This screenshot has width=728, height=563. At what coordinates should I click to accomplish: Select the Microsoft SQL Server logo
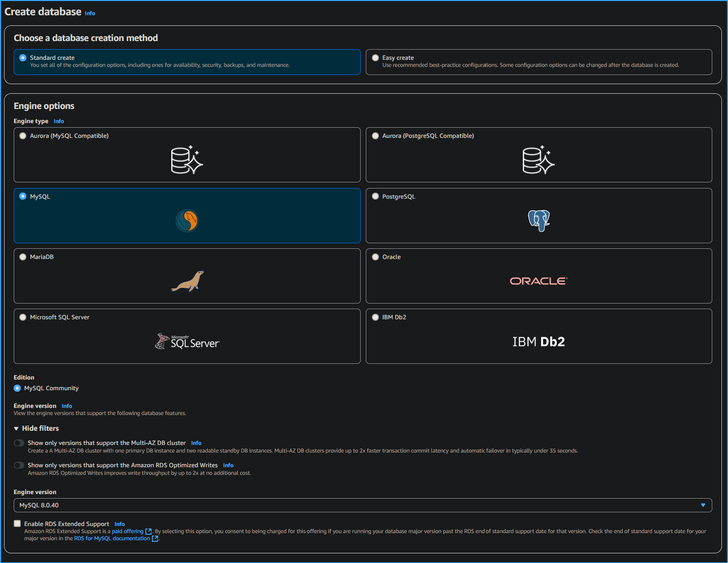tap(187, 341)
